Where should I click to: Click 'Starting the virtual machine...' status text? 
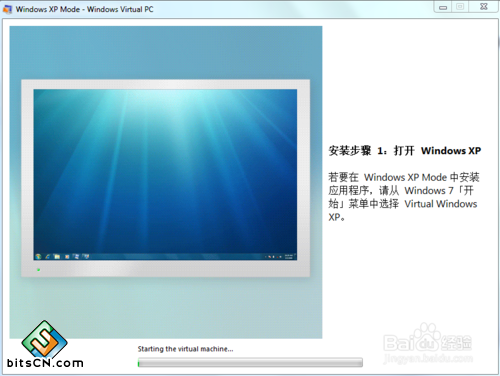[x=186, y=349]
